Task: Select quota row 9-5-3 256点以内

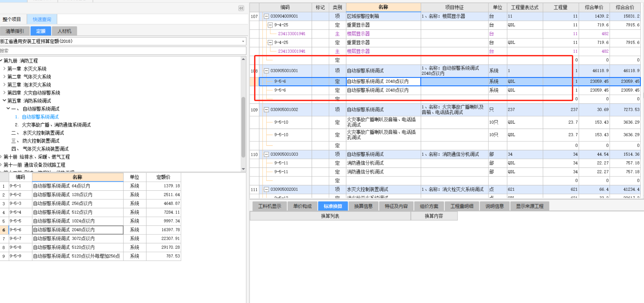Action: pyautogui.click(x=91, y=204)
